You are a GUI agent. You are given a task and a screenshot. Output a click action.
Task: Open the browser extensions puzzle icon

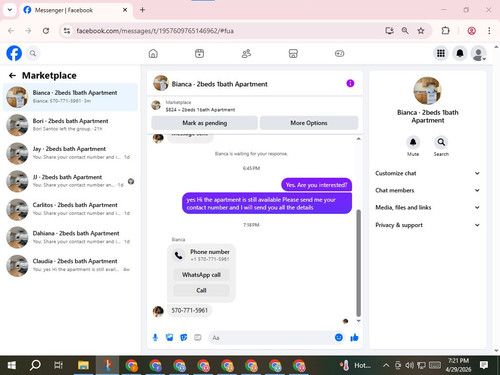click(x=445, y=31)
